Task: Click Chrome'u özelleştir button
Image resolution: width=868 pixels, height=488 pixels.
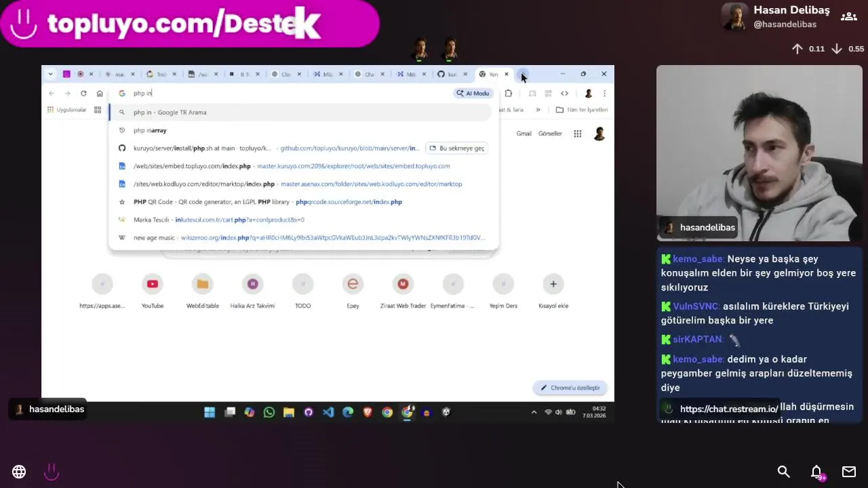Action: click(x=570, y=388)
